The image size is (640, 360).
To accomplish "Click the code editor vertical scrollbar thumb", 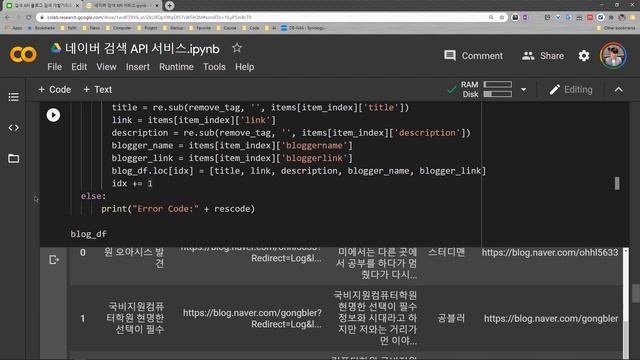I will 617,183.
